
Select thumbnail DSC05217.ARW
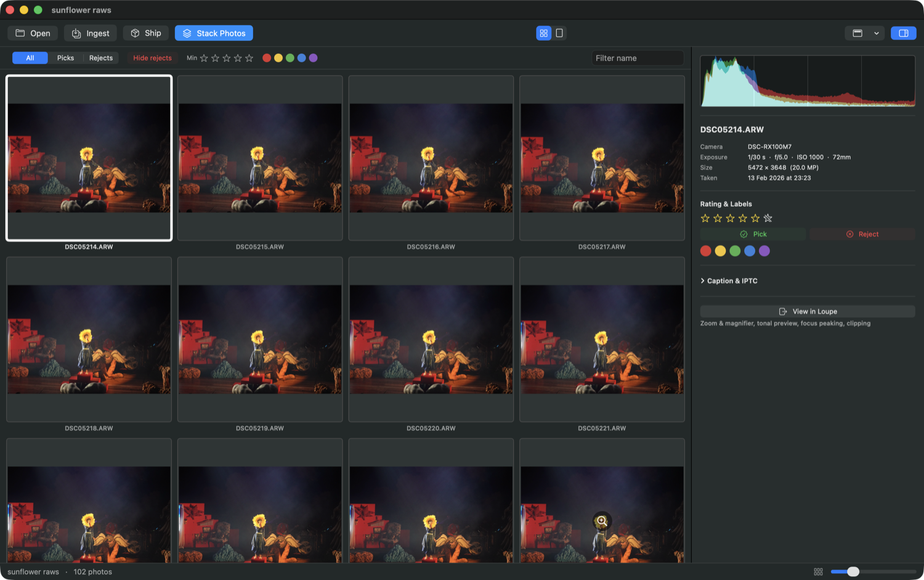[602, 158]
